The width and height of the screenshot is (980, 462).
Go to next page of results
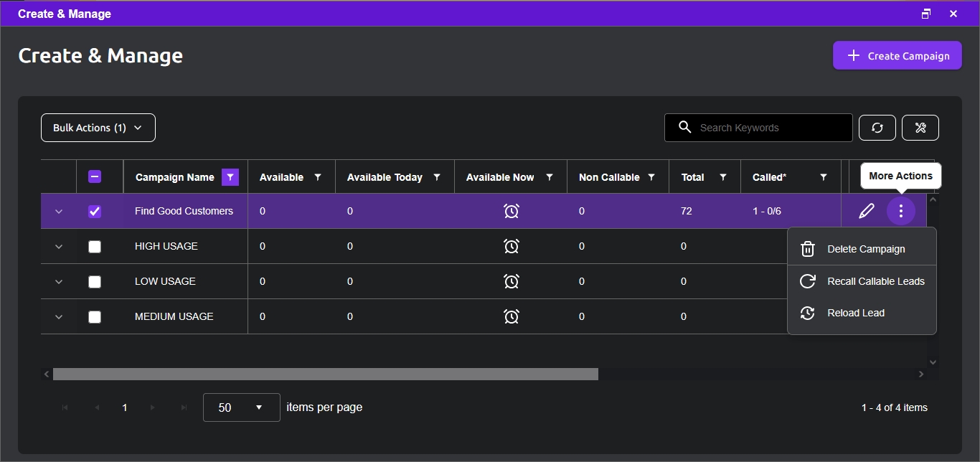pyautogui.click(x=153, y=407)
